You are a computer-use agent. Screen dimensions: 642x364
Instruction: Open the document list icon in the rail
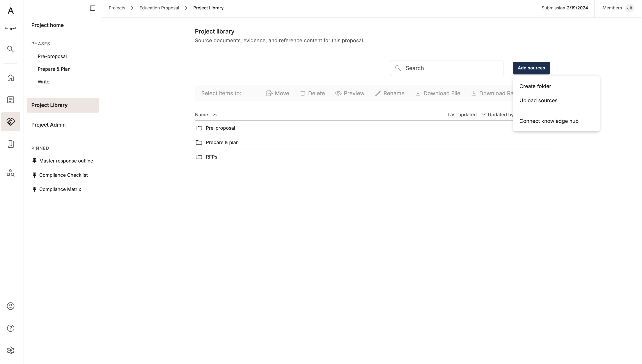pyautogui.click(x=11, y=100)
